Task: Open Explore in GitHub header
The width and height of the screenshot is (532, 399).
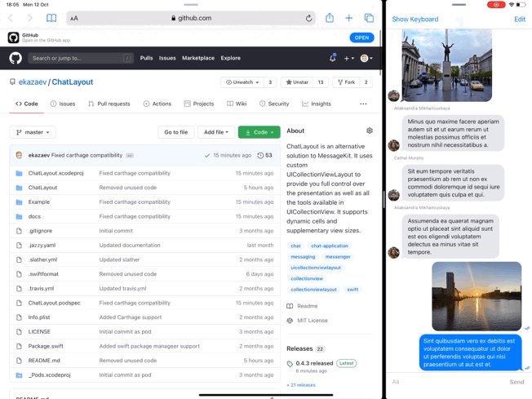Action: (230, 58)
